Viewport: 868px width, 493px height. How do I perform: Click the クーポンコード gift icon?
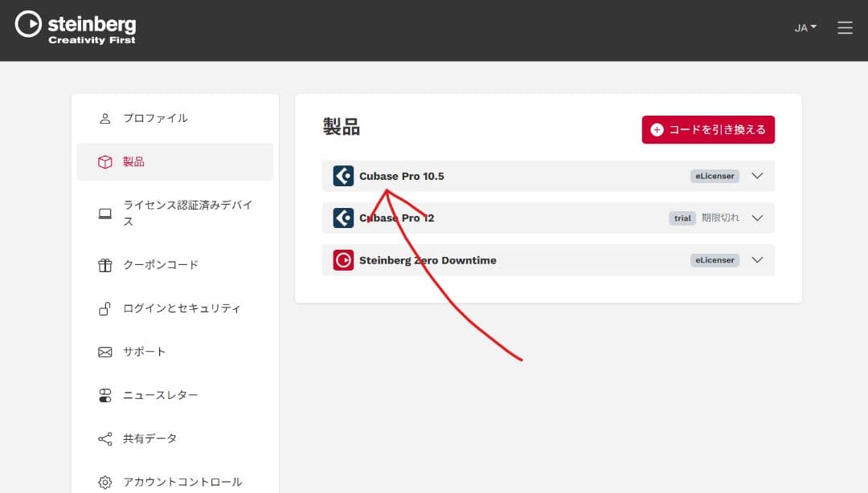tap(104, 265)
